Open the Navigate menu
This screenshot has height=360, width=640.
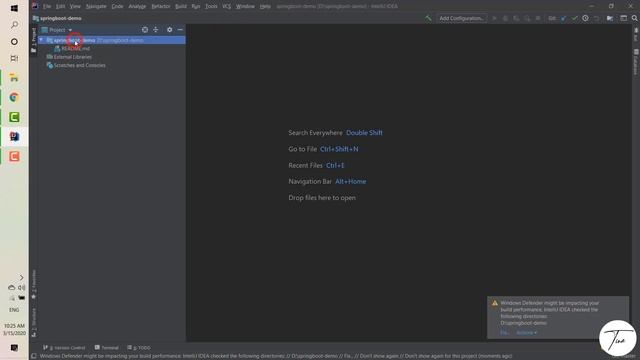tap(96, 7)
